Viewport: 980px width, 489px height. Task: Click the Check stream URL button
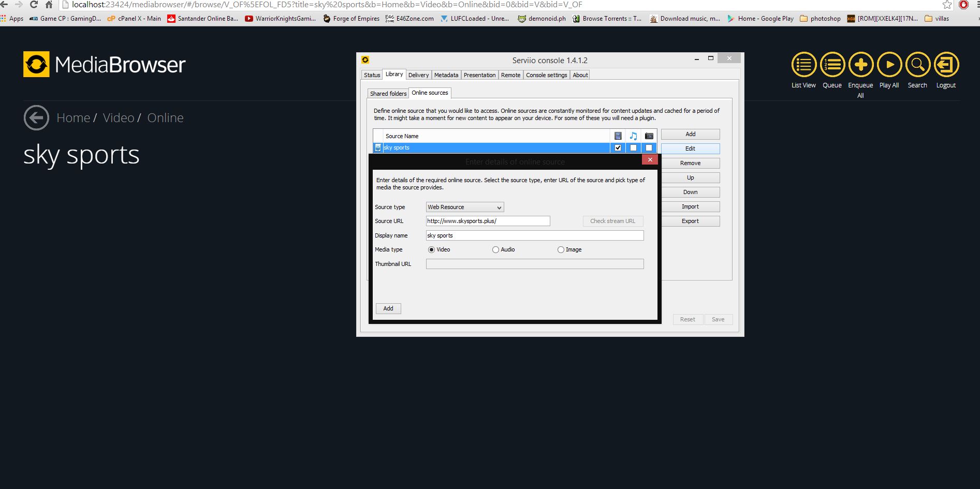613,221
